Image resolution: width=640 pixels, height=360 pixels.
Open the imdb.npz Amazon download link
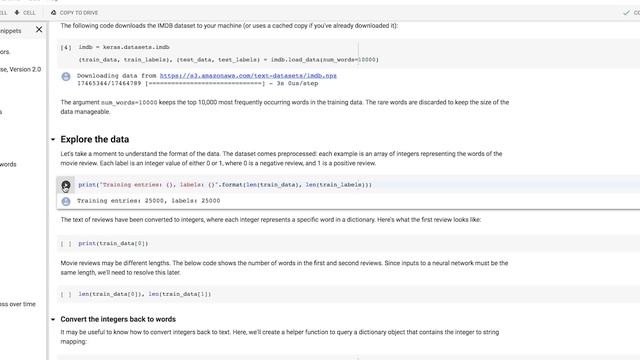pyautogui.click(x=248, y=76)
